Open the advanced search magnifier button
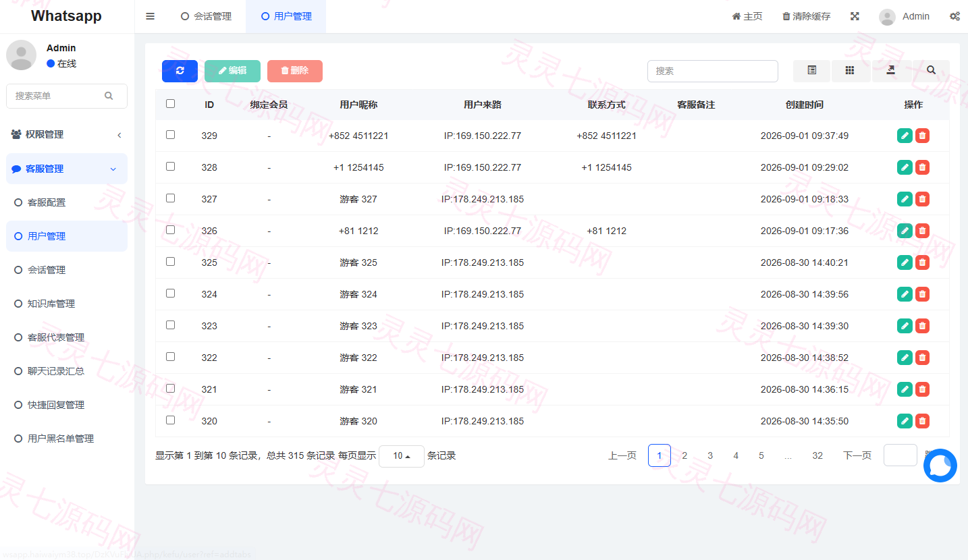Image resolution: width=968 pixels, height=560 pixels. 931,71
